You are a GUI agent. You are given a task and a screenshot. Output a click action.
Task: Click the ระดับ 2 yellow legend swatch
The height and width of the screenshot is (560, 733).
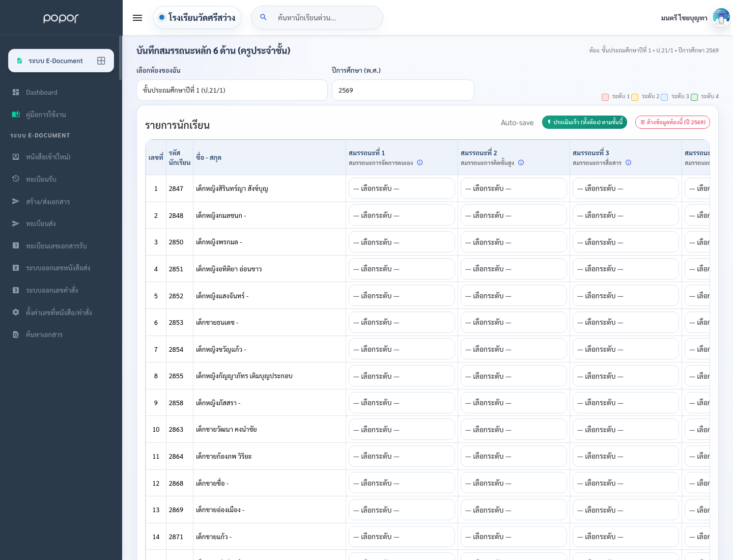click(x=635, y=97)
